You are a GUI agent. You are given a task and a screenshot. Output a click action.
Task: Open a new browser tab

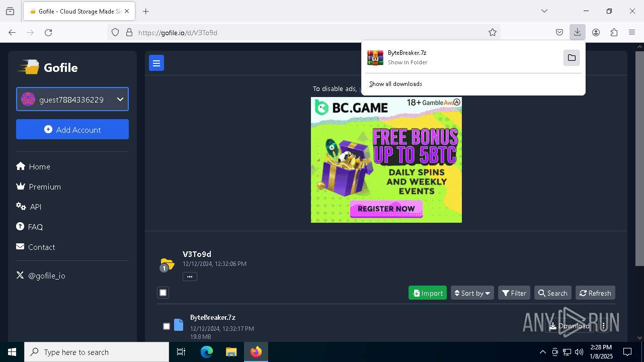(x=146, y=11)
